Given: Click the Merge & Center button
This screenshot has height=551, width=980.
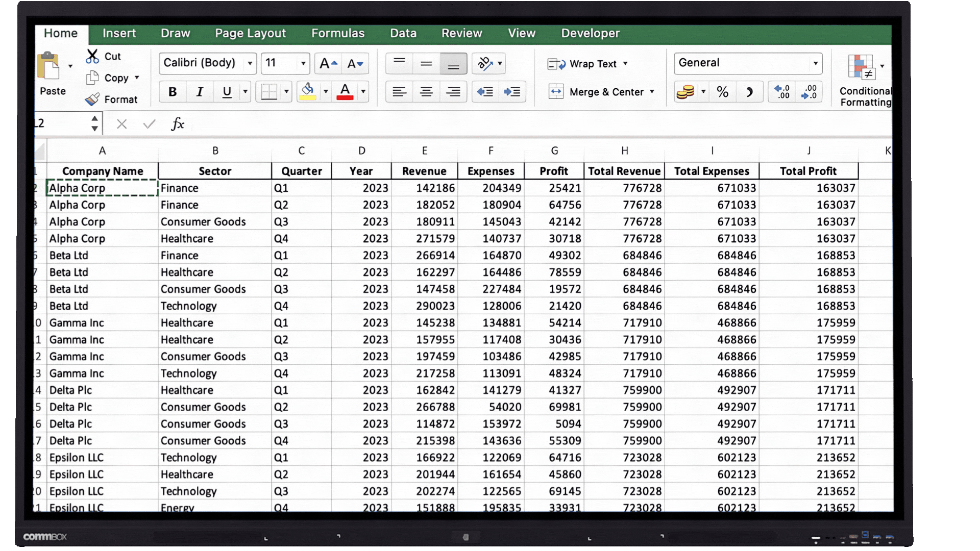Looking at the screenshot, I should (x=596, y=92).
